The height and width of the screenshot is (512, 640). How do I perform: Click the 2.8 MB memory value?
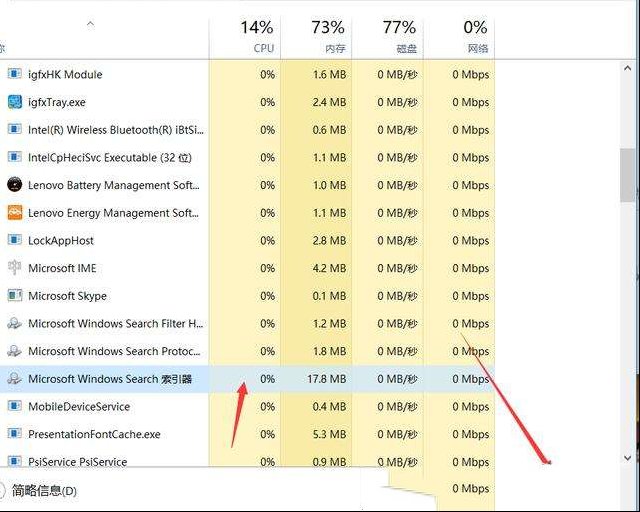coord(329,240)
